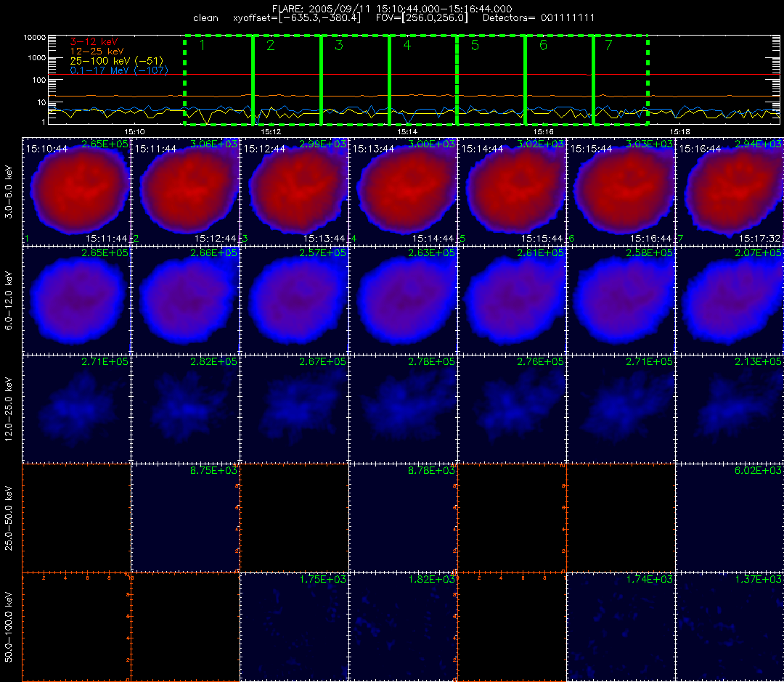The width and height of the screenshot is (784, 682).
Task: Select interval marker 2 in the light curve
Action: pyautogui.click(x=271, y=46)
